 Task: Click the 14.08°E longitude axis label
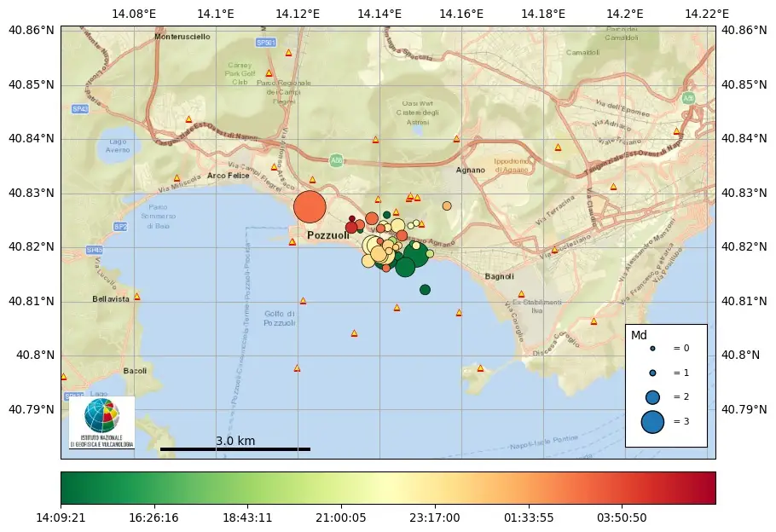coord(134,14)
